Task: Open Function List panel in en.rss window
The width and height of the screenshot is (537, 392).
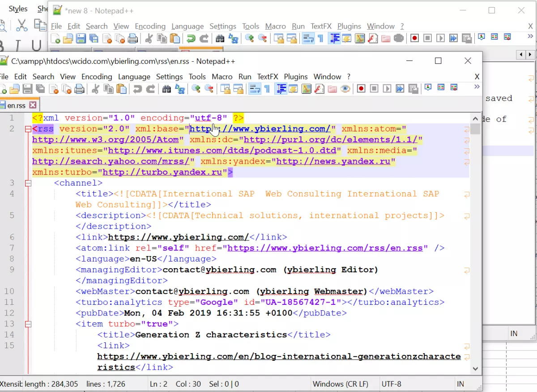Action: tap(319, 89)
